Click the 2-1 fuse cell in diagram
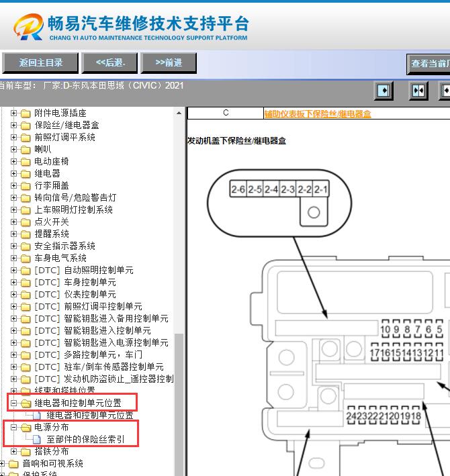Screen dimensions: 450x476 click(320, 189)
